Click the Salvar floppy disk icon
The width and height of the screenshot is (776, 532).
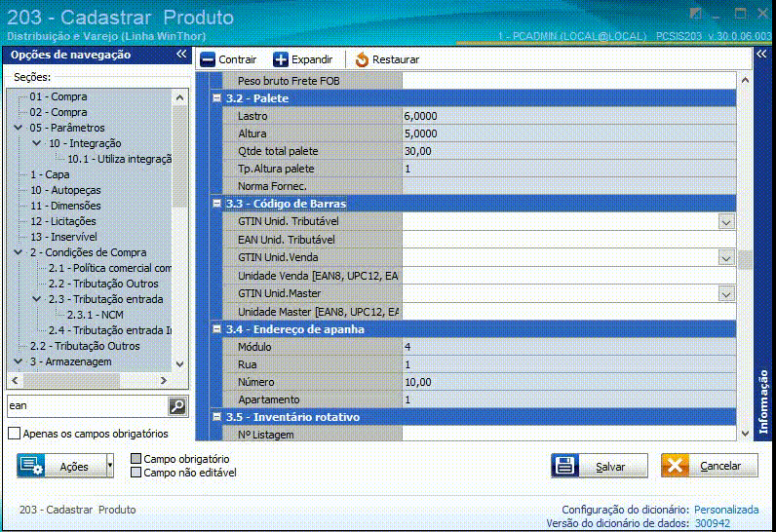pyautogui.click(x=565, y=466)
